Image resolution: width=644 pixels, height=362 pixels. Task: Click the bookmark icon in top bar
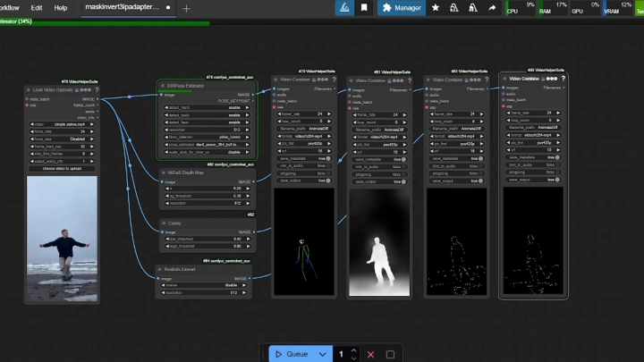coord(364,8)
